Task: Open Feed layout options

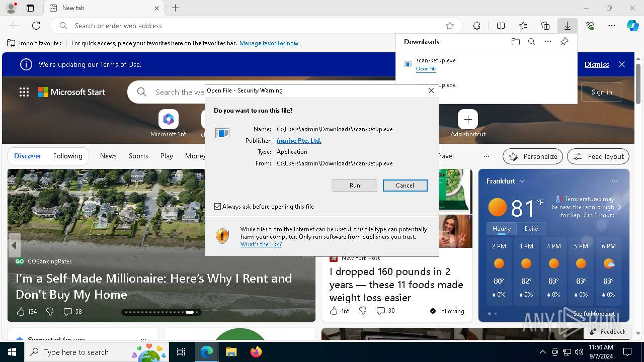Action: [598, 156]
